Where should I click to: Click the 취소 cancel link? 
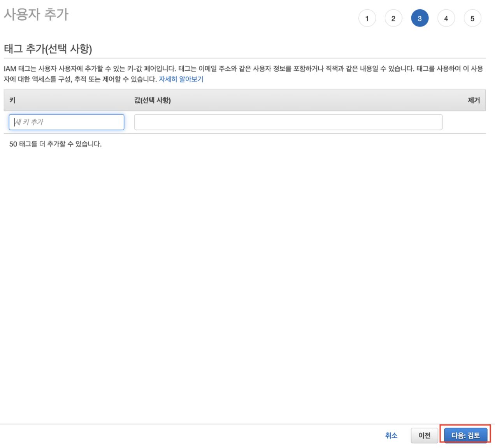coord(391,435)
